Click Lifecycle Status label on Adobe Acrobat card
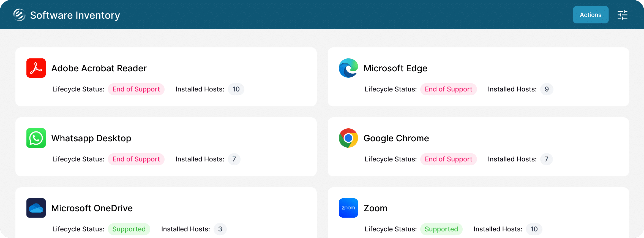 pyautogui.click(x=78, y=89)
